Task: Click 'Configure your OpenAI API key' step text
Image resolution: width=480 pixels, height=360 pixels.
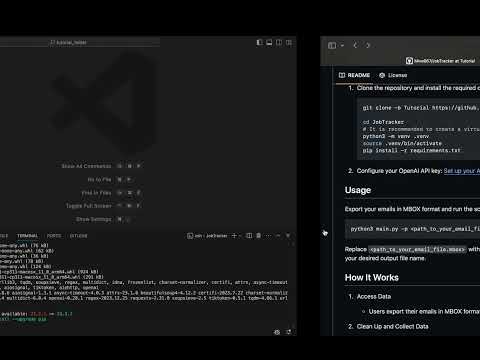Action: pyautogui.click(x=399, y=171)
